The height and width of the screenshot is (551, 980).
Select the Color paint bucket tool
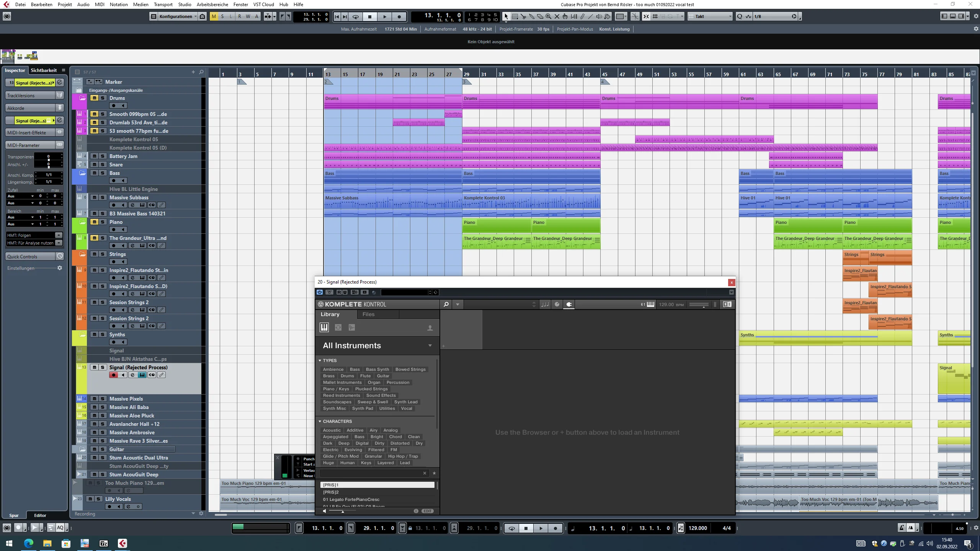click(608, 16)
